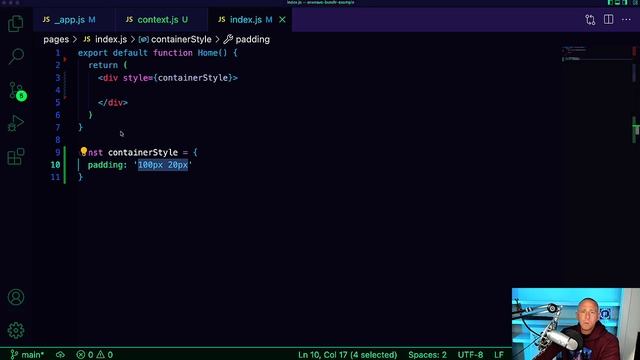
Task: Sync changes via cloud icon
Action: click(x=60, y=355)
